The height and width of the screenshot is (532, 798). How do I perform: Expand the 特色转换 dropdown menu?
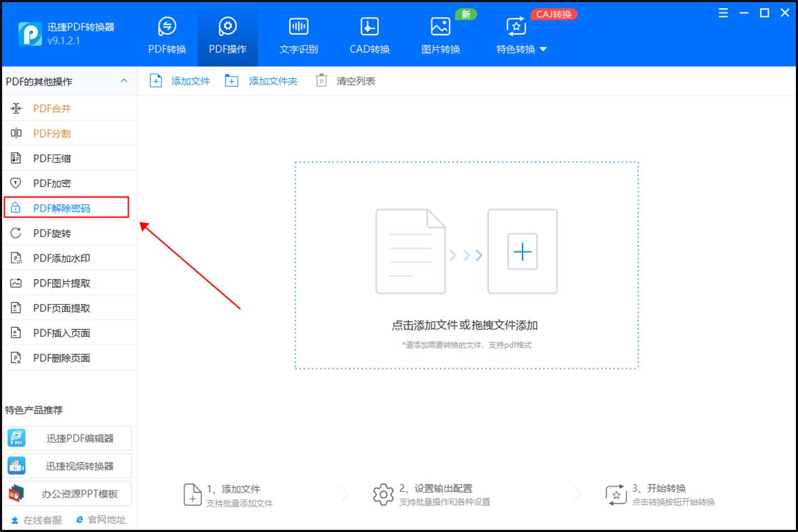pos(520,48)
